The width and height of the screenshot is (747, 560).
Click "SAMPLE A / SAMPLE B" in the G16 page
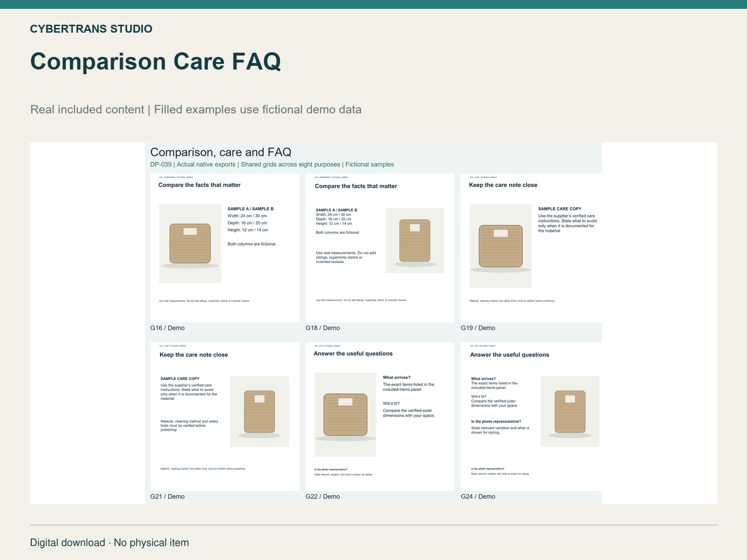pyautogui.click(x=251, y=209)
